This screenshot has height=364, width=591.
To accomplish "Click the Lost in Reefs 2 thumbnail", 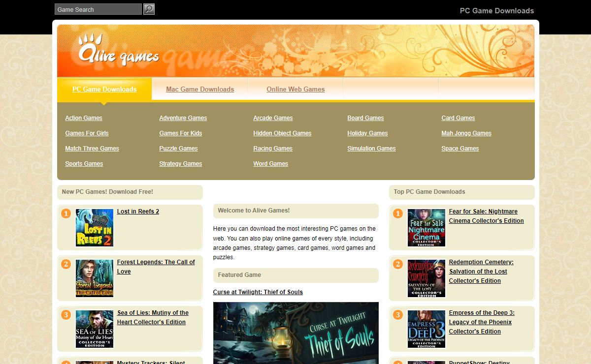I will (95, 228).
